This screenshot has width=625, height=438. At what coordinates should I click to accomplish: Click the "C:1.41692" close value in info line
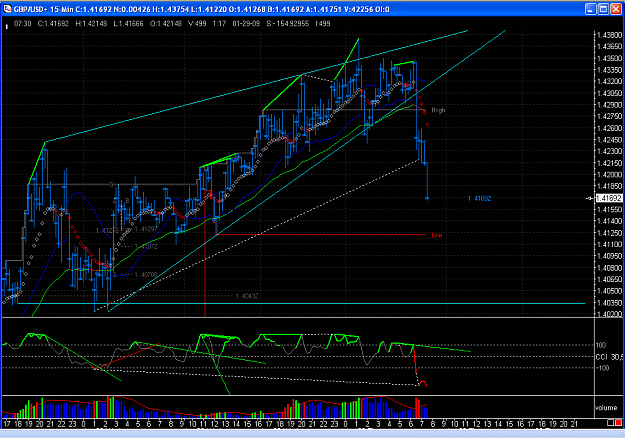point(53,24)
